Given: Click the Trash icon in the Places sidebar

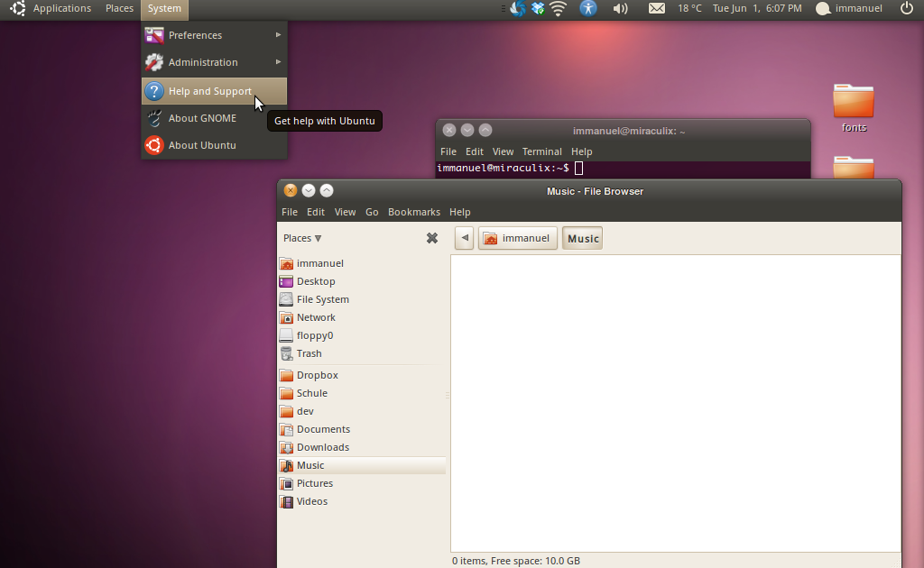Looking at the screenshot, I should pos(310,353).
